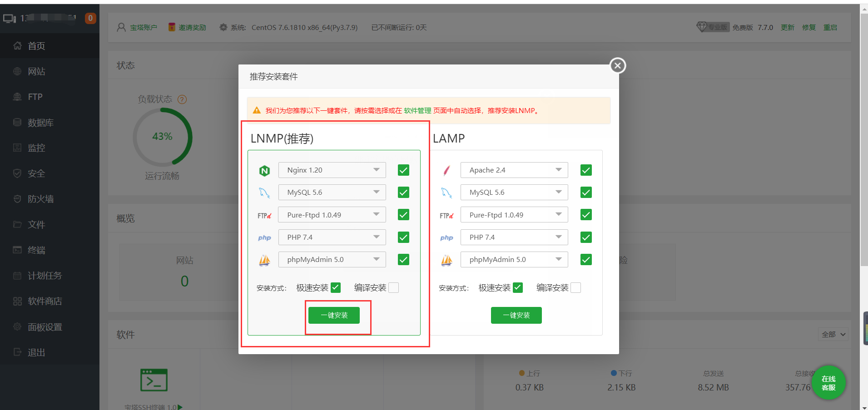The width and height of the screenshot is (868, 410).
Task: Open the LNMP PHP 7.4 version dropdown
Action: [332, 237]
